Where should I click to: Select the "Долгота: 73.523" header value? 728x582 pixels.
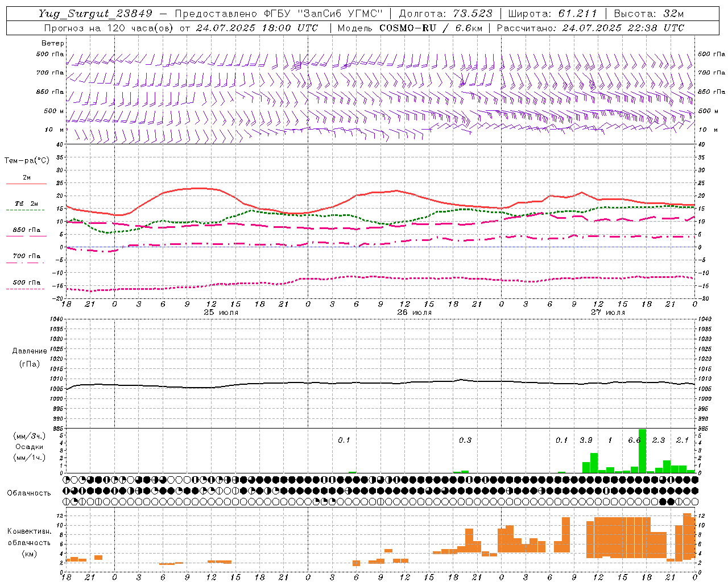point(446,14)
